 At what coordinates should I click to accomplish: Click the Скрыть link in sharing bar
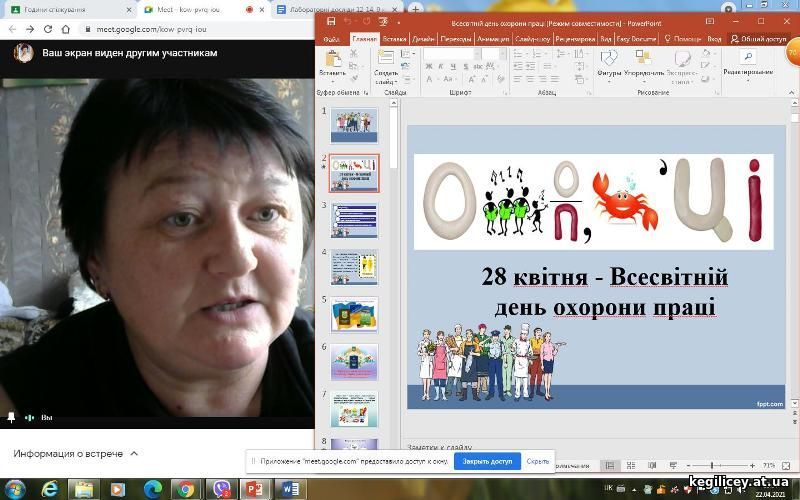(x=538, y=461)
